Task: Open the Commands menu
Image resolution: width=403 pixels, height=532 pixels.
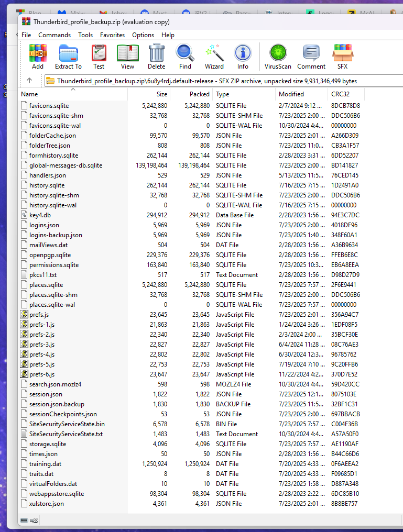Action: point(55,35)
